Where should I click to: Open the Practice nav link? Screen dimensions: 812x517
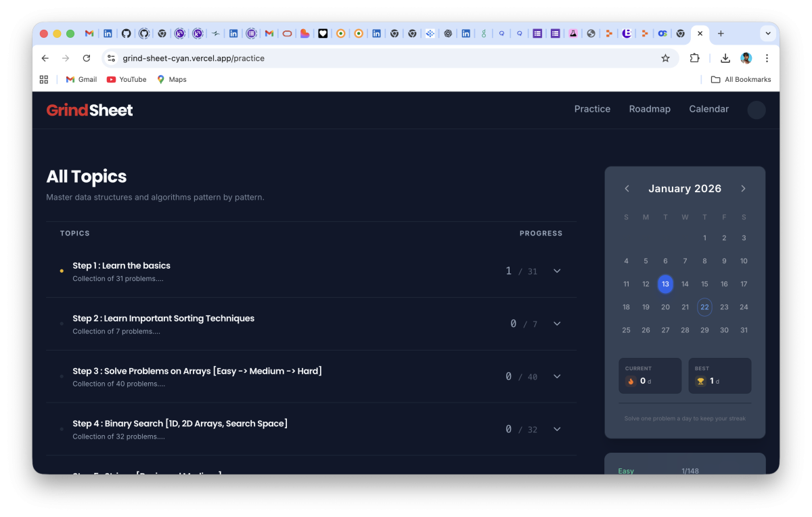pyautogui.click(x=592, y=109)
